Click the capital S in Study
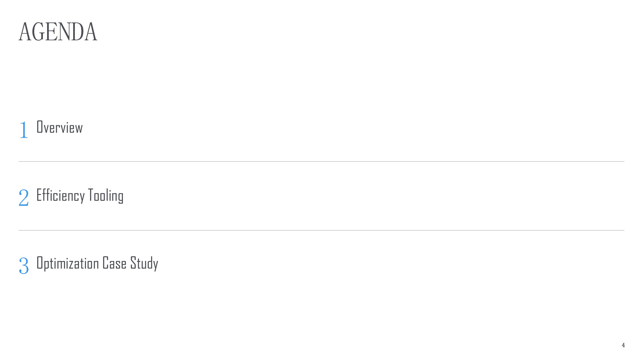The image size is (644, 362). point(133,263)
